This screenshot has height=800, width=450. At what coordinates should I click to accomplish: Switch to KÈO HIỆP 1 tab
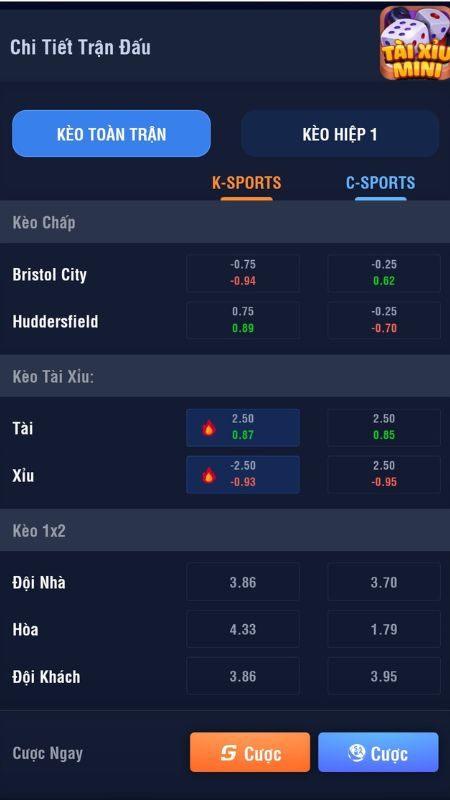(340, 134)
